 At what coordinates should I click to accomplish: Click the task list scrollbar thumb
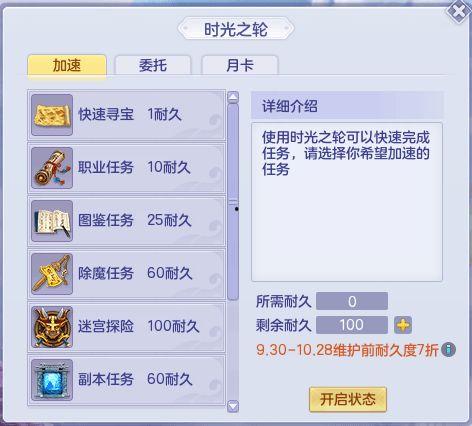coord(233,202)
